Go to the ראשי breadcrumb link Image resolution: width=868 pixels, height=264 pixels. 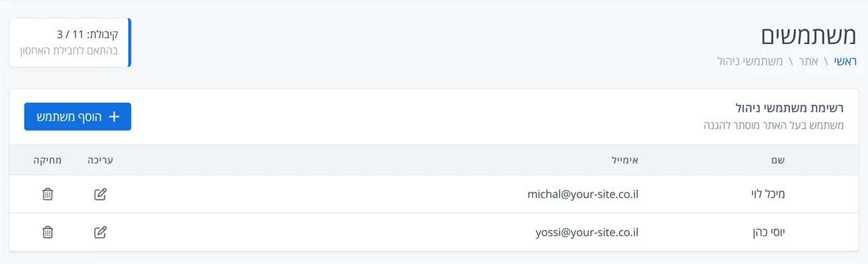[x=844, y=61]
